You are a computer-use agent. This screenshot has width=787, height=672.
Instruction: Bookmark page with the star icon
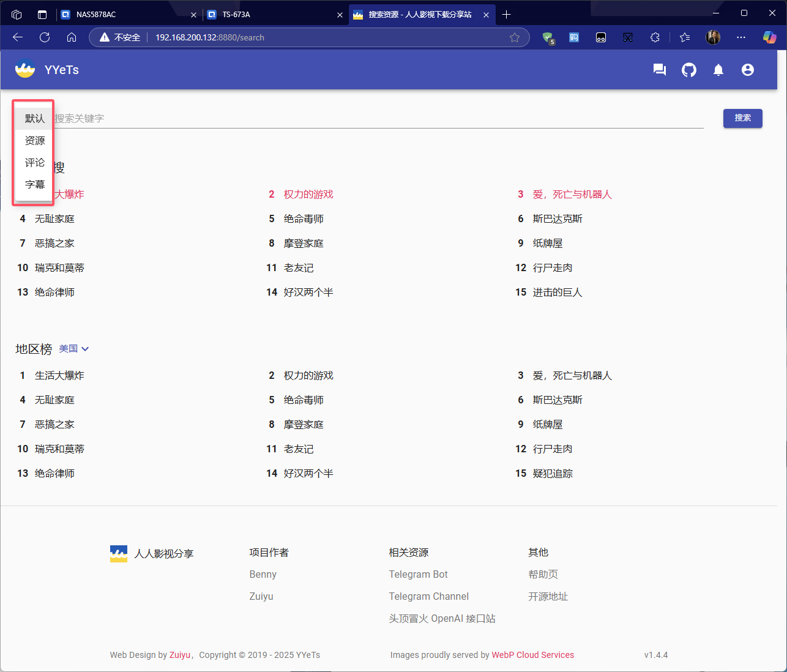[515, 37]
